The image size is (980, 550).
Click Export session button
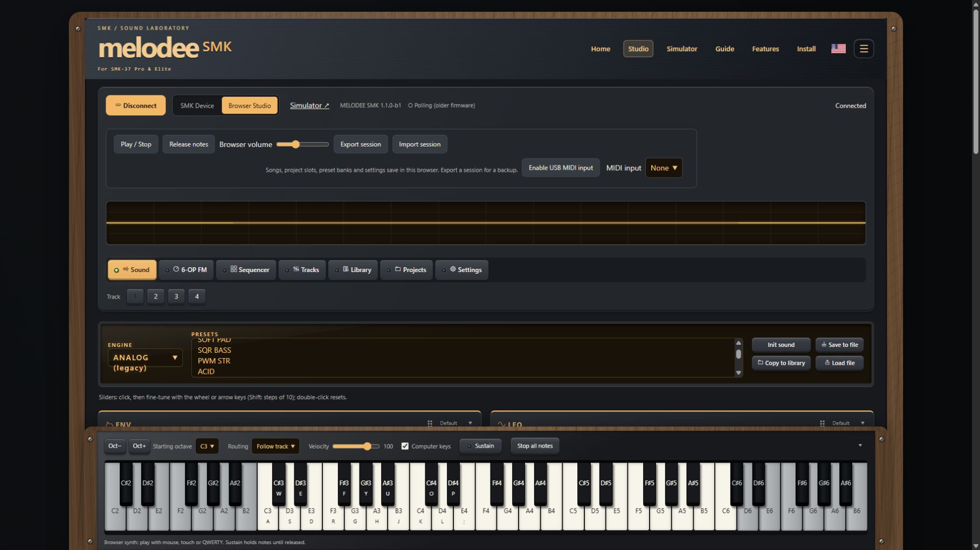pos(361,144)
